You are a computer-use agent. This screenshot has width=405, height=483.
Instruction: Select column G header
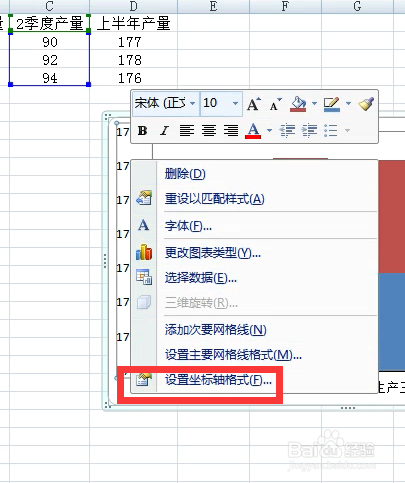(x=357, y=6)
